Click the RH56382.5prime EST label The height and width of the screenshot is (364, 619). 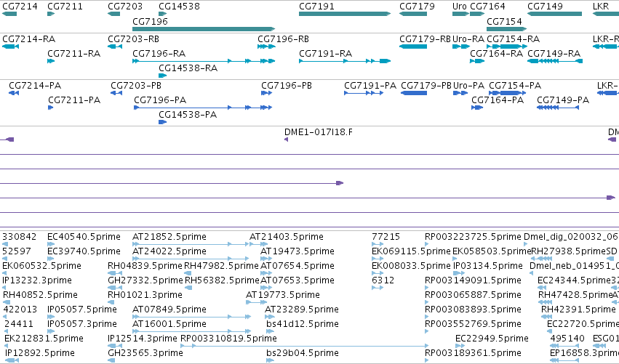[222, 280]
